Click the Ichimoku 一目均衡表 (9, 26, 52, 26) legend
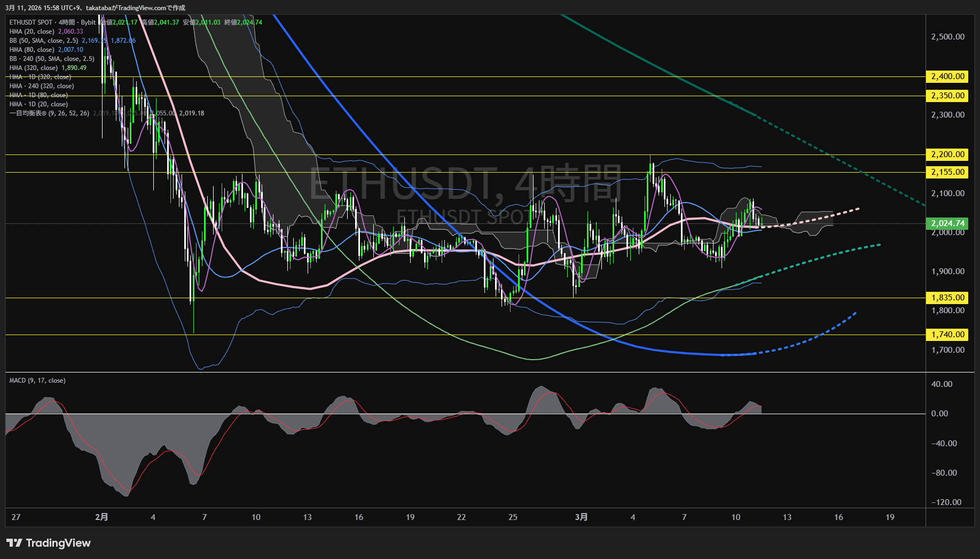Screen dimensions: 980x559 pos(49,113)
